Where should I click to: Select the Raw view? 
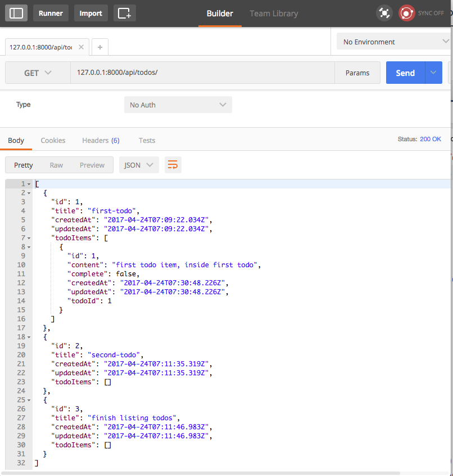point(56,165)
